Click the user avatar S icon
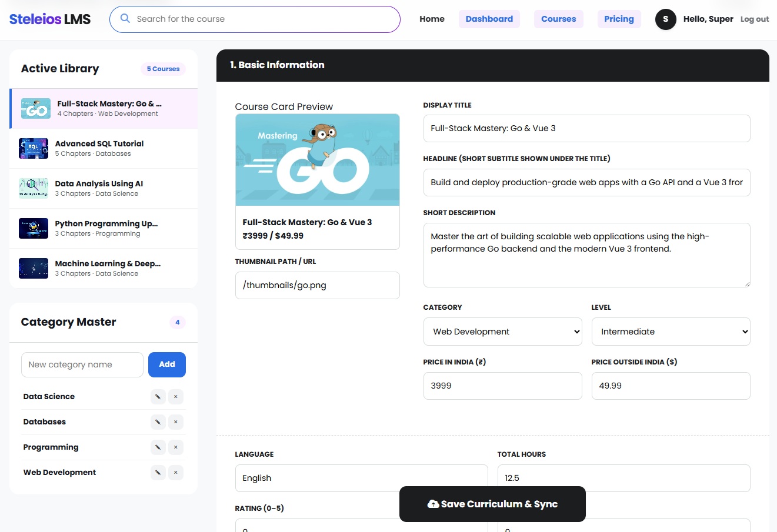The height and width of the screenshot is (532, 777). [x=665, y=19]
